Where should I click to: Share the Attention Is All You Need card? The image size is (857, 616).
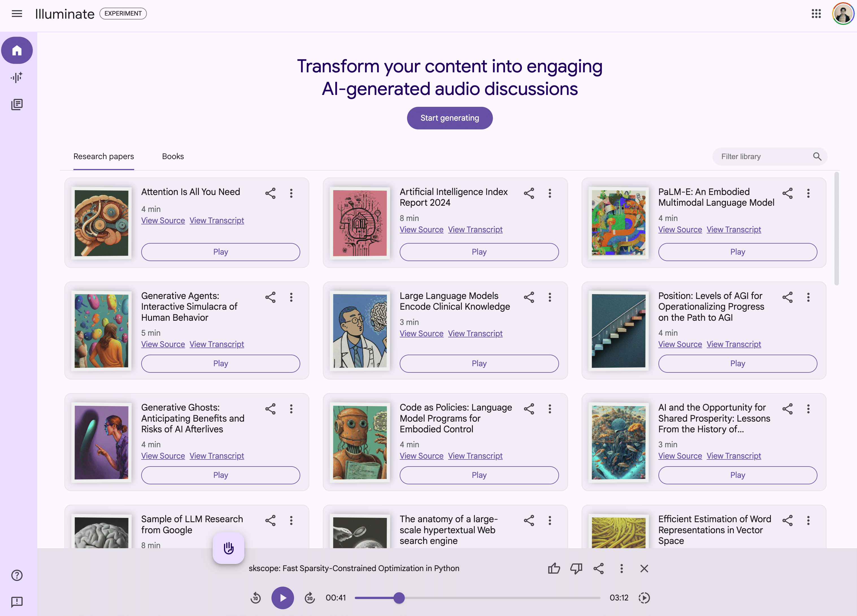[270, 194]
